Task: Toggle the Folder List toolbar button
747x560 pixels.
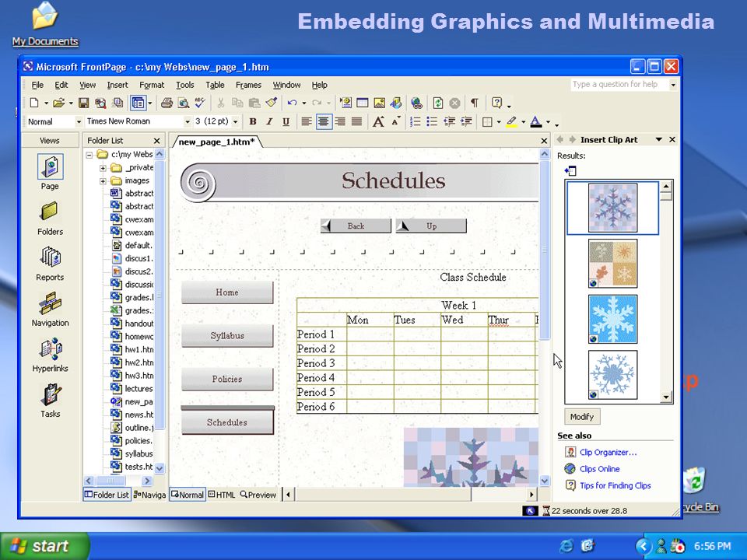Action: (x=139, y=103)
